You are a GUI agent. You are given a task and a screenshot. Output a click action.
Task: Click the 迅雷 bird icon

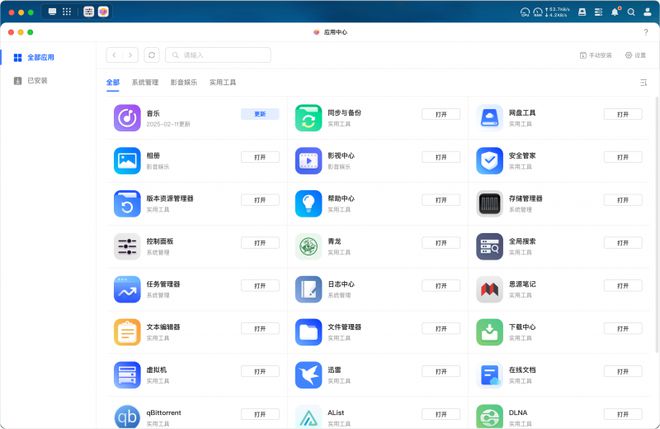309,375
